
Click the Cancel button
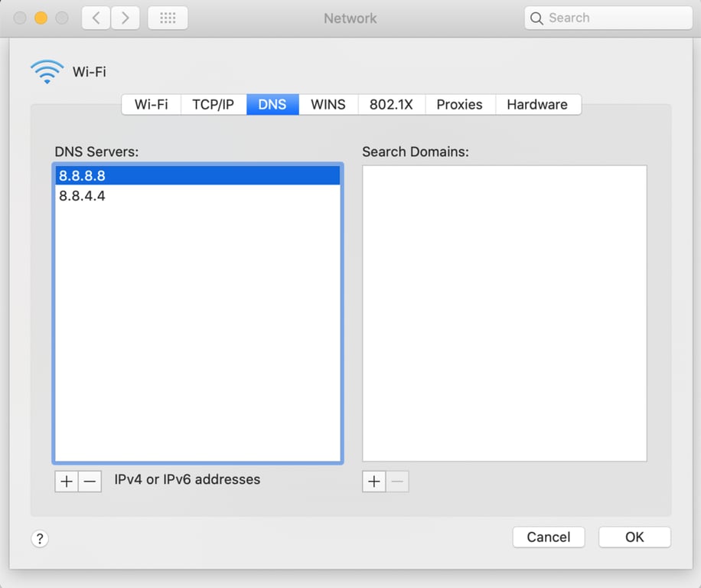549,537
